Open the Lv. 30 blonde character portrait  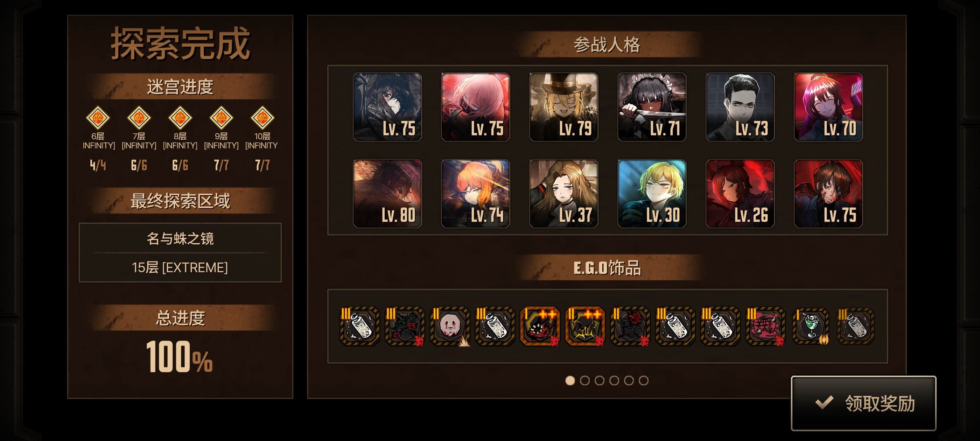652,193
